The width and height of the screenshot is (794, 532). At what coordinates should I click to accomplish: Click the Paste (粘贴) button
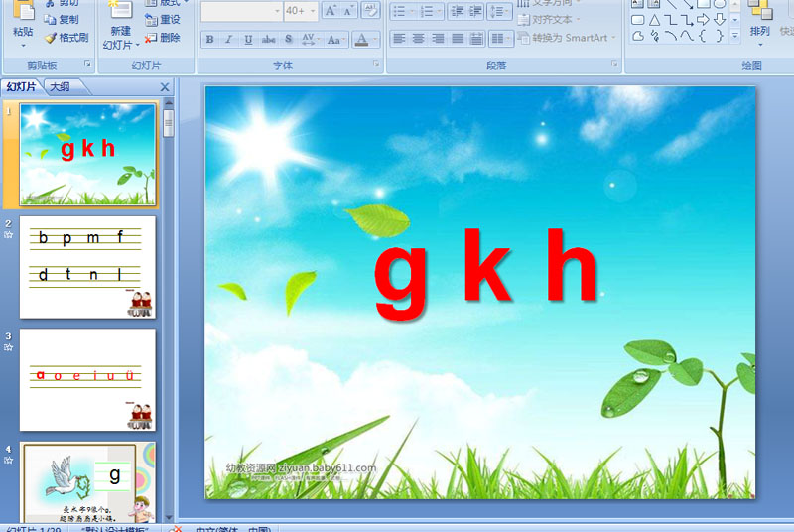pos(23,25)
